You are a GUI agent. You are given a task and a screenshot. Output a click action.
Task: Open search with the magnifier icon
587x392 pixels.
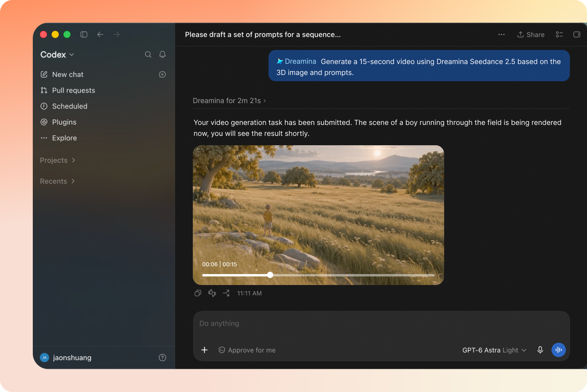148,55
